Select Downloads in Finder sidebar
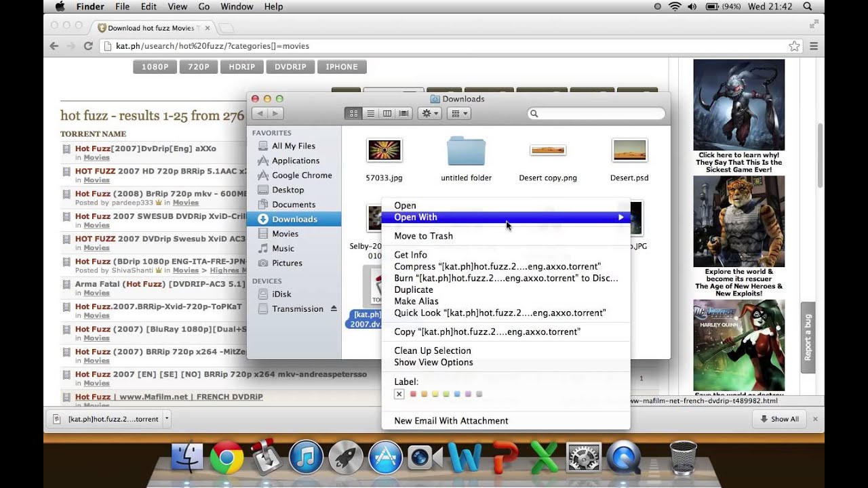868x488 pixels. 294,219
